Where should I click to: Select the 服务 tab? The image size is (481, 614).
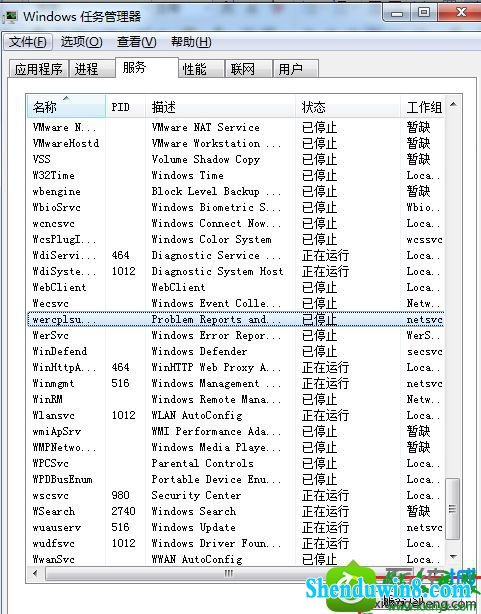(x=146, y=68)
